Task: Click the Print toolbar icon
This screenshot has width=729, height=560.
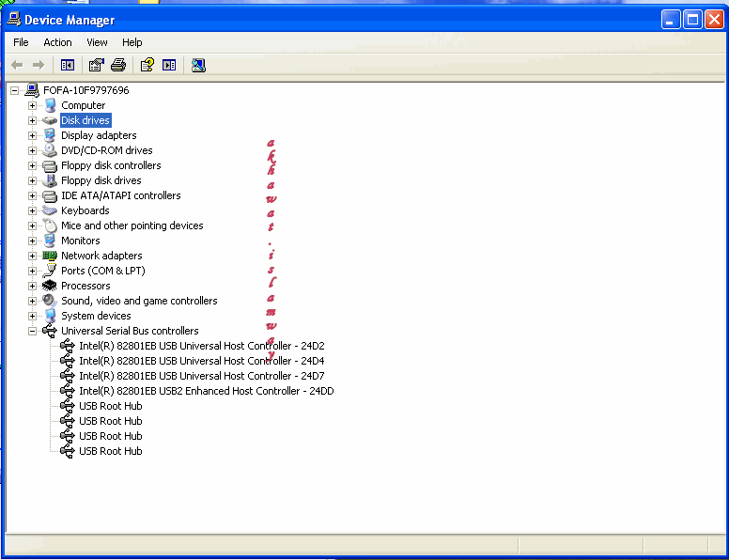Action: tap(118, 65)
